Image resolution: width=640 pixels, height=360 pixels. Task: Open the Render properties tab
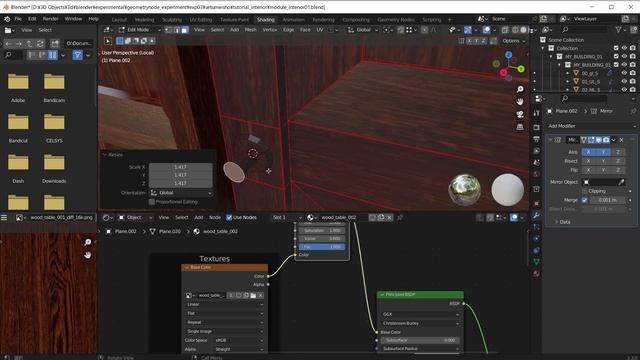536,127
